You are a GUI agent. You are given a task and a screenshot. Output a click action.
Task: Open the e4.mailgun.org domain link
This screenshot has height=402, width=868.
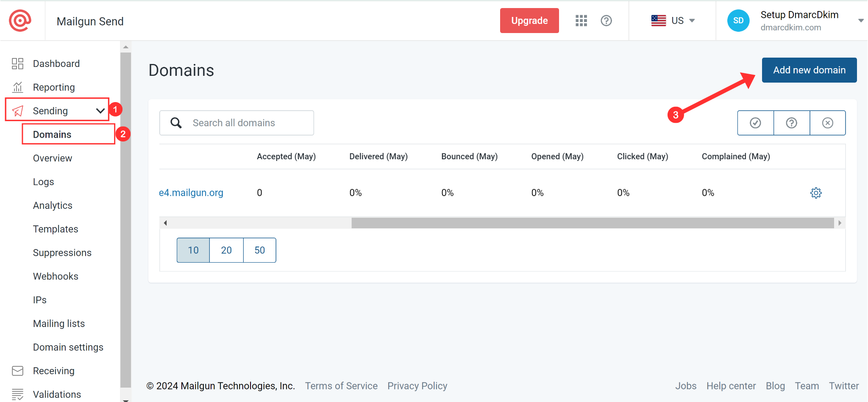coord(191,193)
